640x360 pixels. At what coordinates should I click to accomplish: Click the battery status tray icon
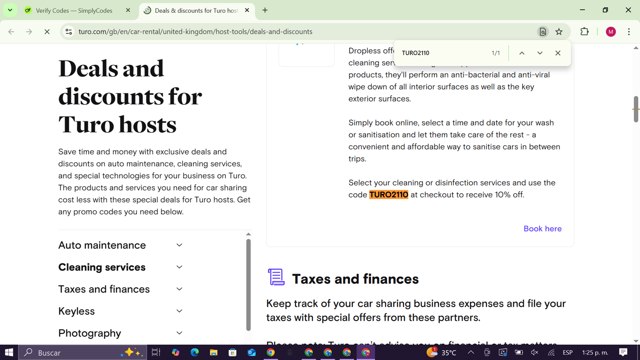[x=519, y=352]
